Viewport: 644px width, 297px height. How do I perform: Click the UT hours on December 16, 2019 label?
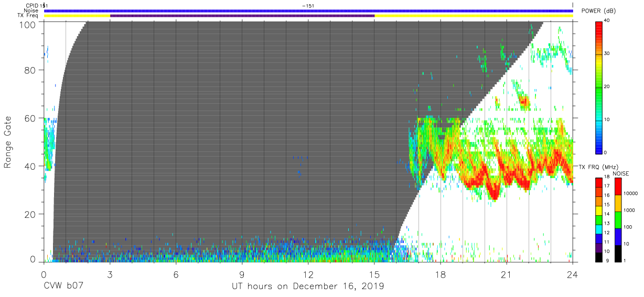308,287
